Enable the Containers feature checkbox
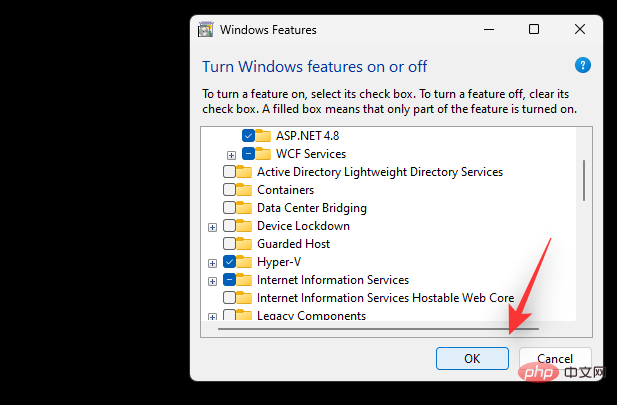This screenshot has height=405, width=617. pyautogui.click(x=230, y=190)
